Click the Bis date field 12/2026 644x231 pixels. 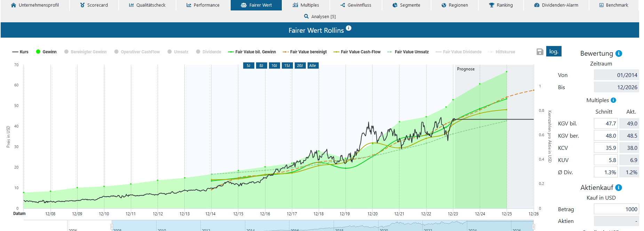coord(616,87)
